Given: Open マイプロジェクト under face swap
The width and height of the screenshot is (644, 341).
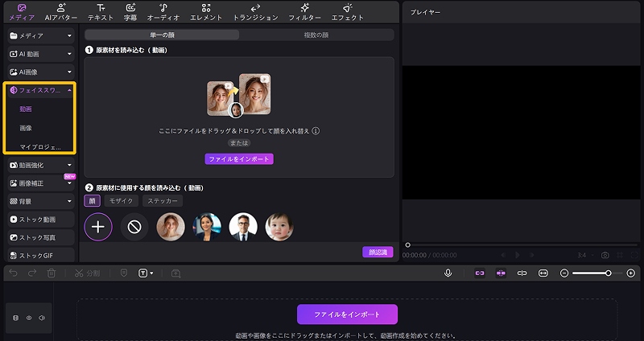Looking at the screenshot, I should click(x=40, y=147).
